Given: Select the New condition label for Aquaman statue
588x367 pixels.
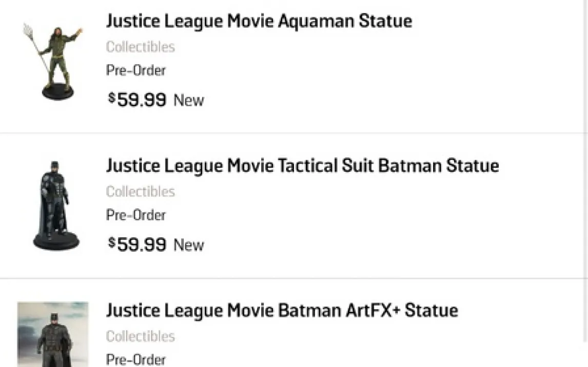Looking at the screenshot, I should pyautogui.click(x=189, y=100).
